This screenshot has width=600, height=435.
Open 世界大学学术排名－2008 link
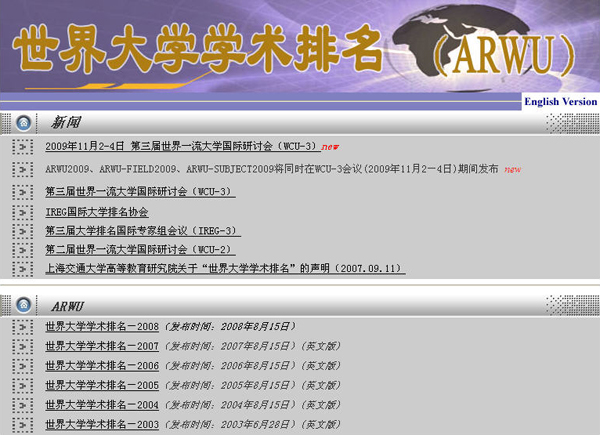tap(102, 327)
